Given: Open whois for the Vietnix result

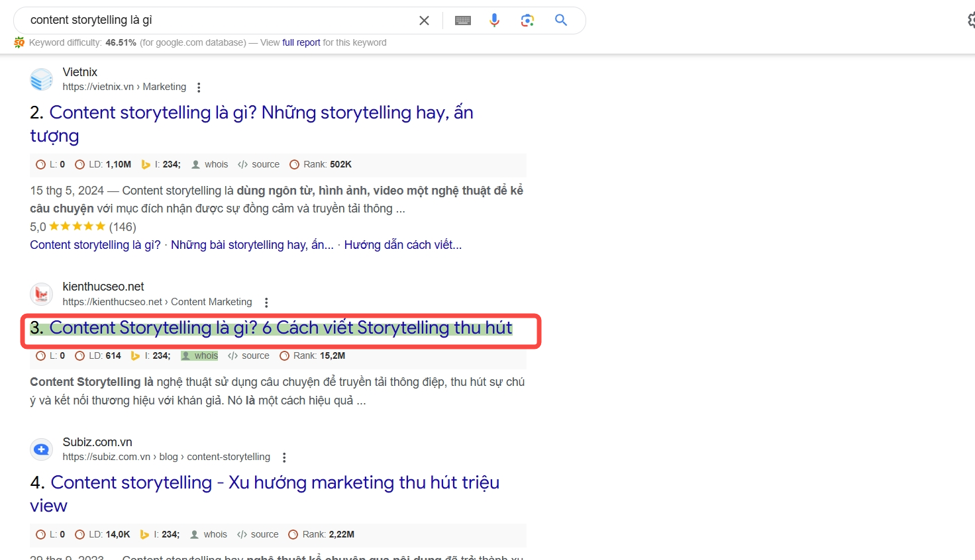Looking at the screenshot, I should [x=209, y=164].
